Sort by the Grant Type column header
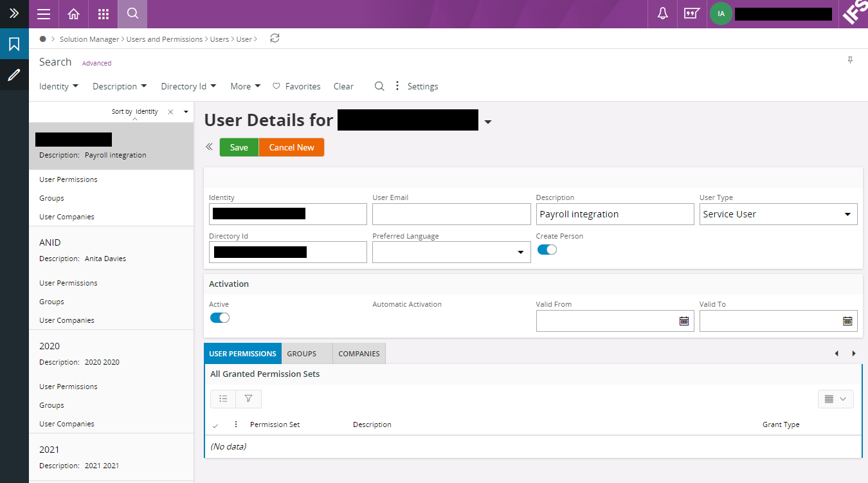Viewport: 868px width, 483px height. tap(781, 424)
